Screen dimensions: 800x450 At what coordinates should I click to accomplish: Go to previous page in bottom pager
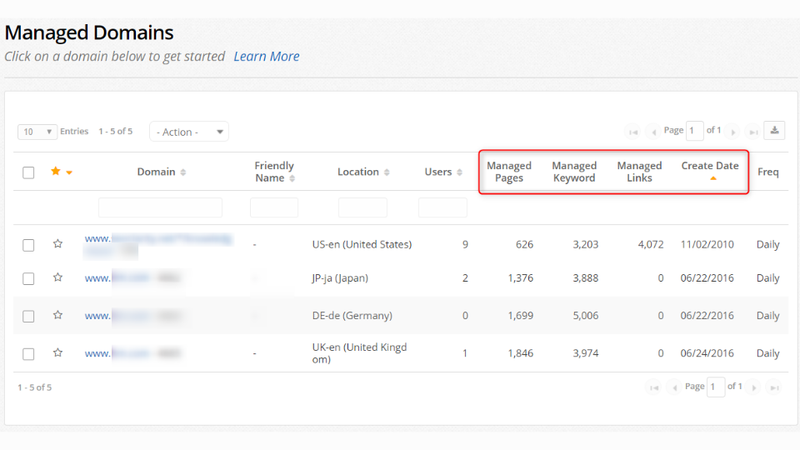(x=674, y=388)
